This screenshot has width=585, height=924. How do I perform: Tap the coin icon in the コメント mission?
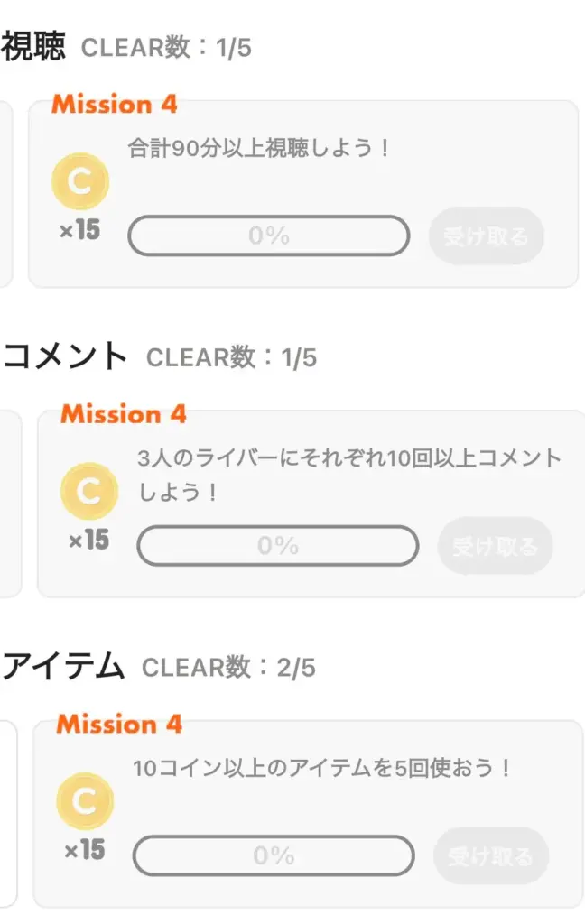(88, 492)
